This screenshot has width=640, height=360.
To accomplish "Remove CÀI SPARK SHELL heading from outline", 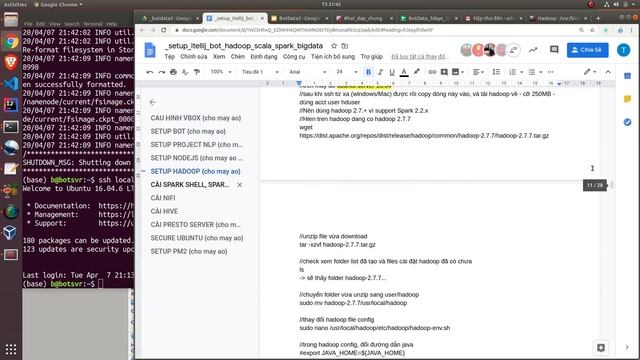I will tap(240, 185).
